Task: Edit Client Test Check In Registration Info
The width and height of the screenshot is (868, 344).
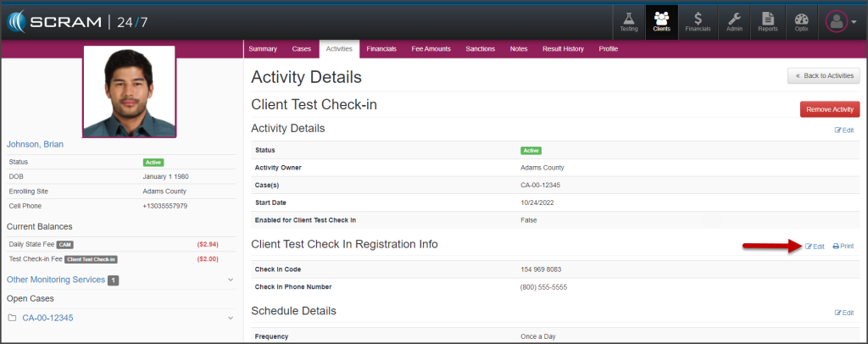Action: click(814, 246)
